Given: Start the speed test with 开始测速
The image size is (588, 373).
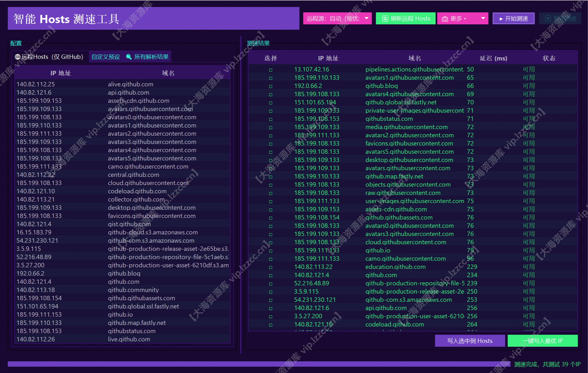Looking at the screenshot, I should 513,19.
